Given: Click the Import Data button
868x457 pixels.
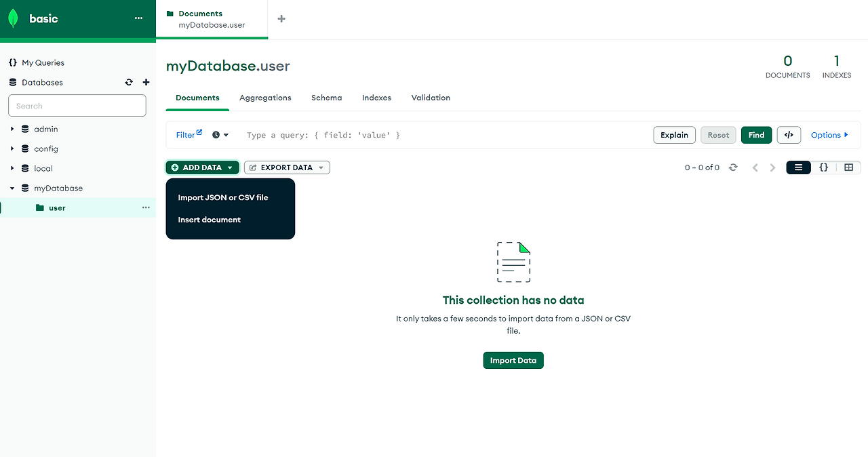Looking at the screenshot, I should tap(513, 360).
